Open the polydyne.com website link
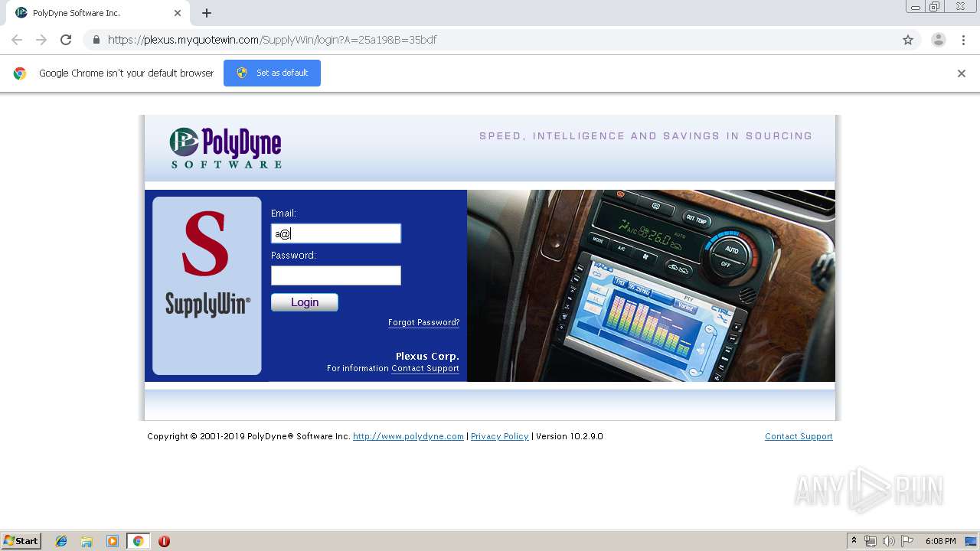This screenshot has width=980, height=551. pos(408,436)
